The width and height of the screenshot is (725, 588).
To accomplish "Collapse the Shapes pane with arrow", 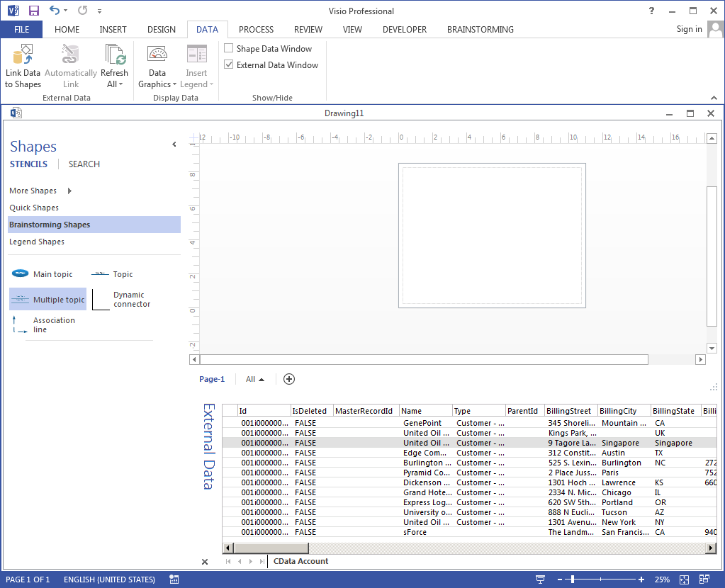I will click(x=174, y=145).
